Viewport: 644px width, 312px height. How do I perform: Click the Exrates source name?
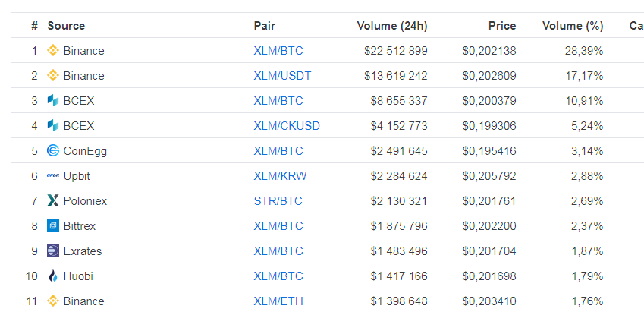pyautogui.click(x=83, y=251)
